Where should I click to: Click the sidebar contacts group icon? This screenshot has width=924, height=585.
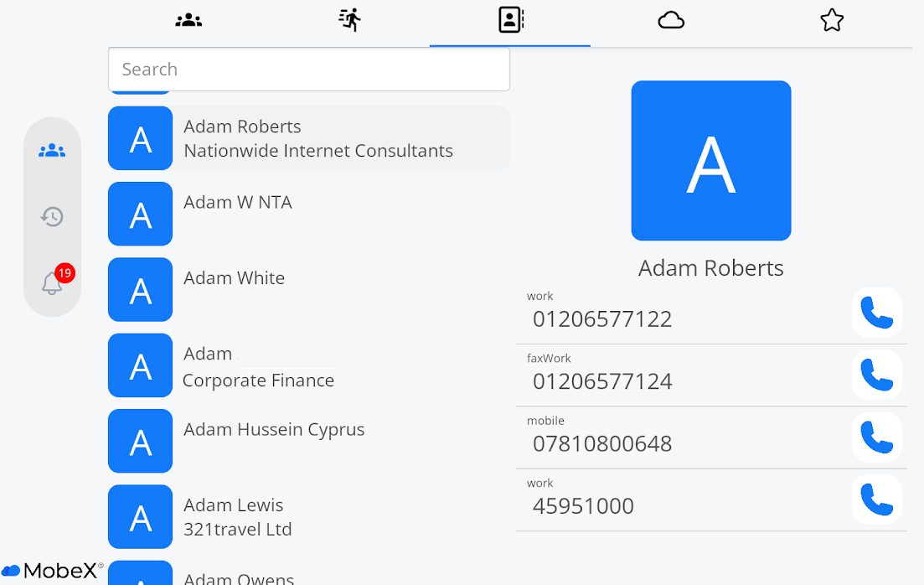52,151
